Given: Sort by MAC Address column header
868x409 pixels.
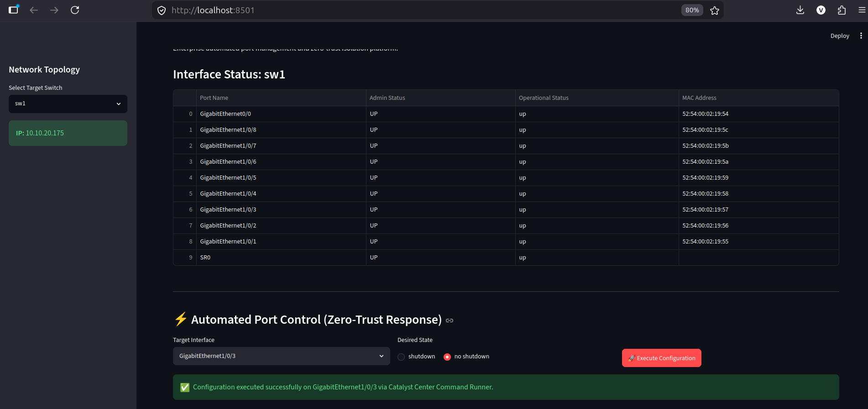Looking at the screenshot, I should (x=758, y=98).
